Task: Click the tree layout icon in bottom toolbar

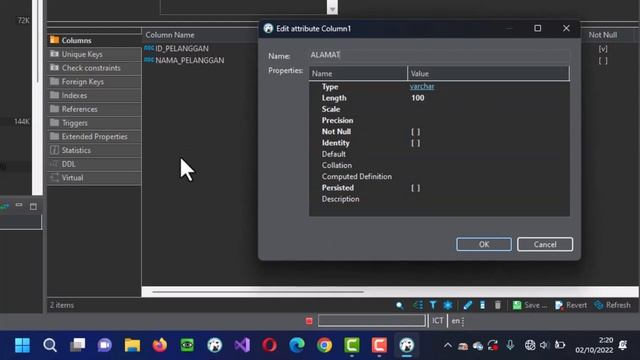Action: [x=418, y=305]
